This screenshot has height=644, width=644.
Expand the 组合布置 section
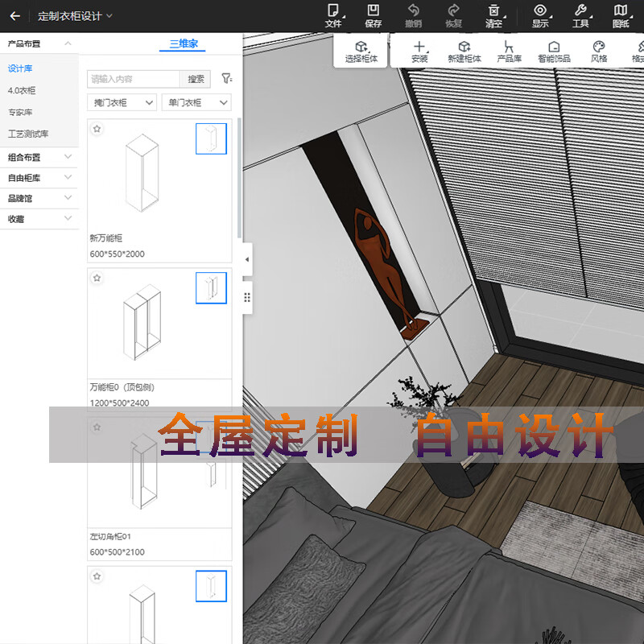[39, 158]
